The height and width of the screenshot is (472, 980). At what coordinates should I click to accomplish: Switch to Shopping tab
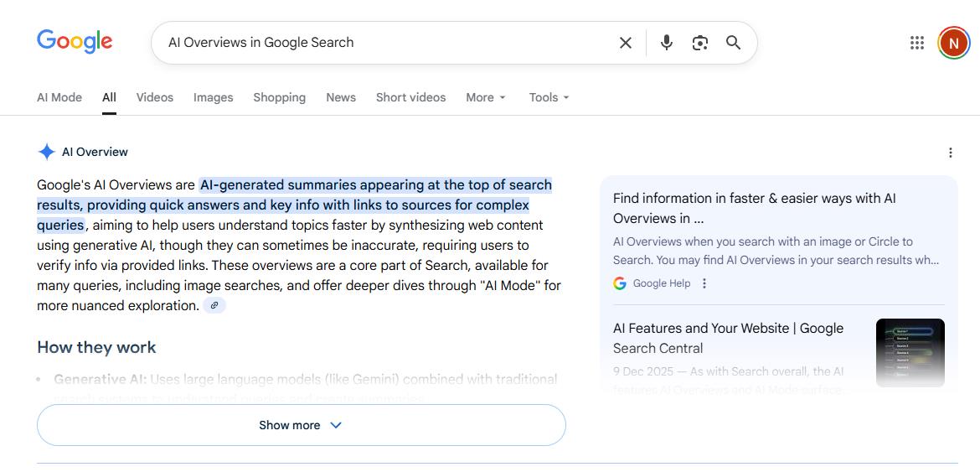point(280,97)
